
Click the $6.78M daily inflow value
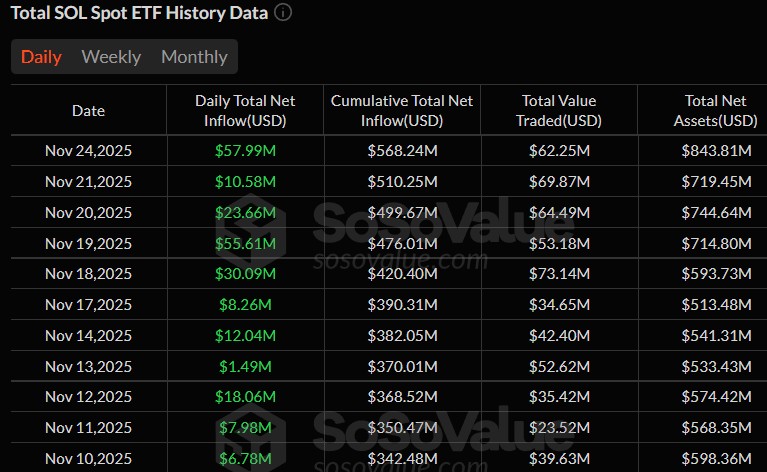[245, 459]
